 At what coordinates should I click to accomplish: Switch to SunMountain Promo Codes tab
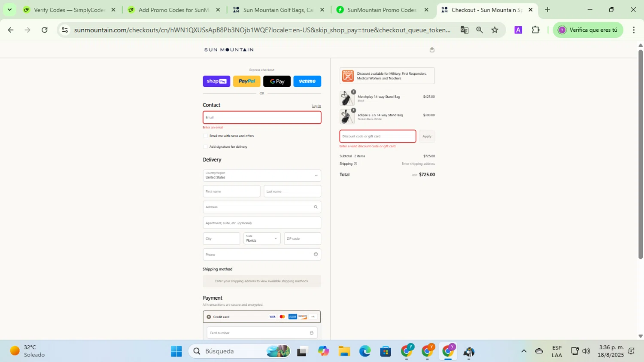pyautogui.click(x=382, y=10)
